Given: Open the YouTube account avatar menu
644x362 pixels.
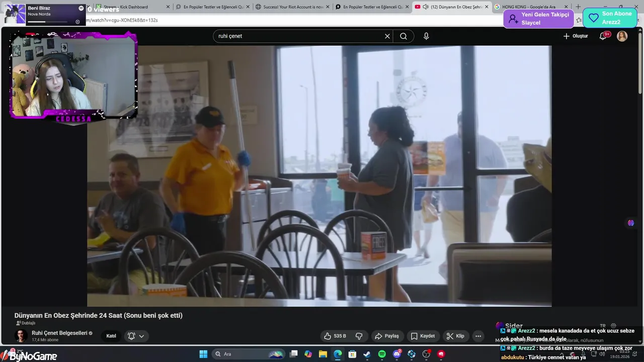Looking at the screenshot, I should click(622, 36).
